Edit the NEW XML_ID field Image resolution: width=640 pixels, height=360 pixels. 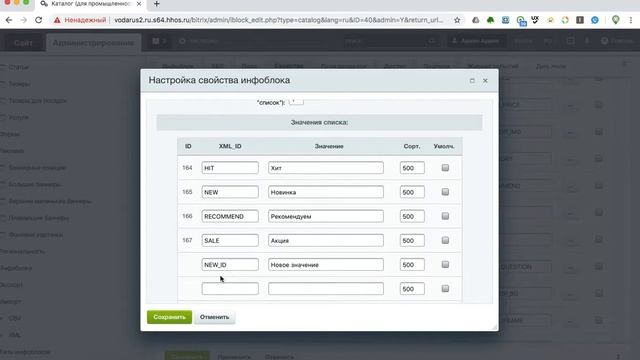pos(230,192)
